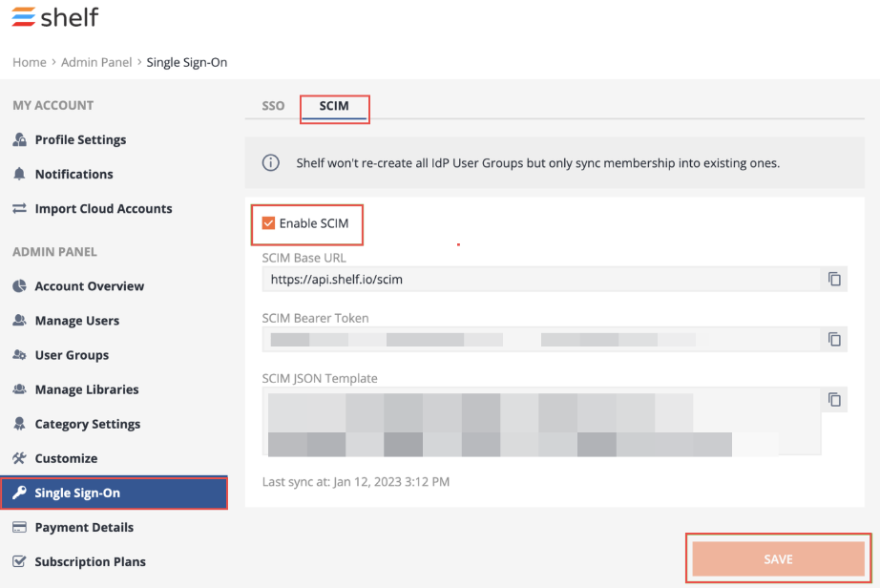Click the SCIM Base URL field

click(541, 279)
